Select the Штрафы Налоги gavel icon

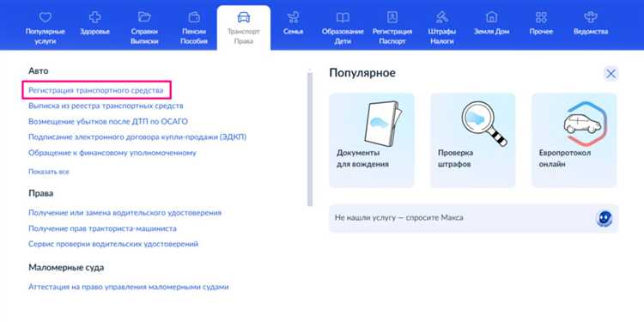pyautogui.click(x=441, y=17)
